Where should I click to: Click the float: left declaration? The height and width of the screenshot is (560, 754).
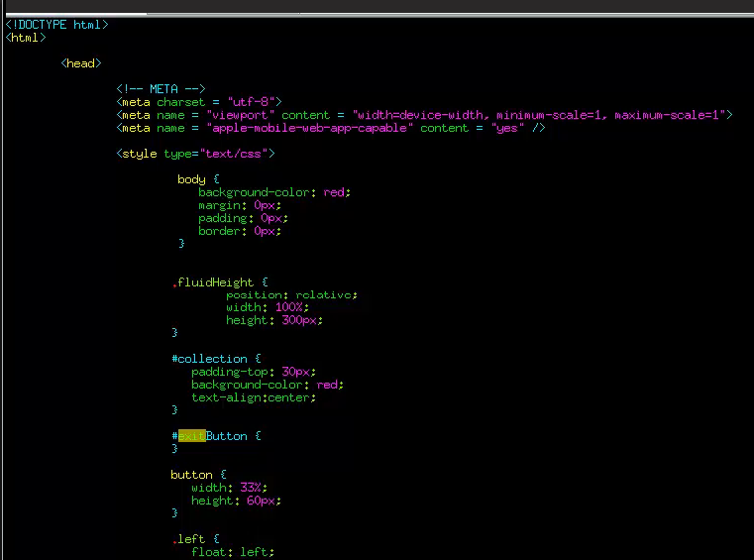coord(232,552)
